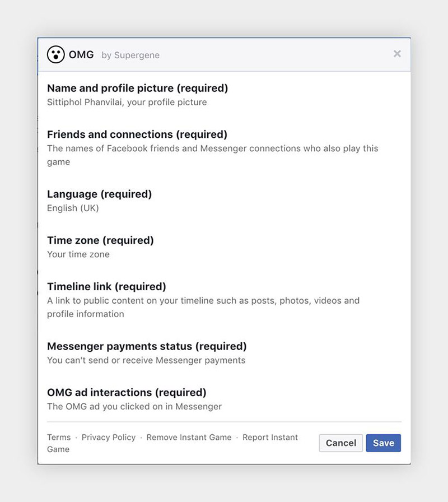
Task: Close the dialog with the X icon
Action: click(397, 54)
